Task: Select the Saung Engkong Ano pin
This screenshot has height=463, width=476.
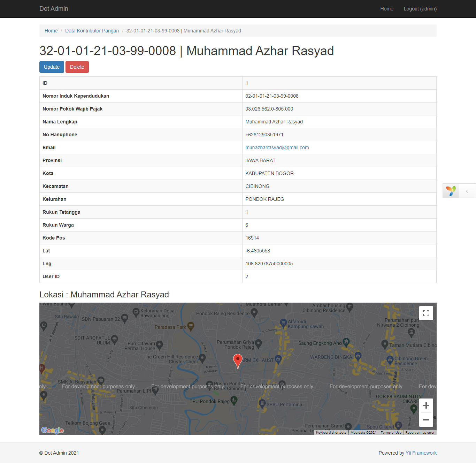Action: (x=346, y=342)
